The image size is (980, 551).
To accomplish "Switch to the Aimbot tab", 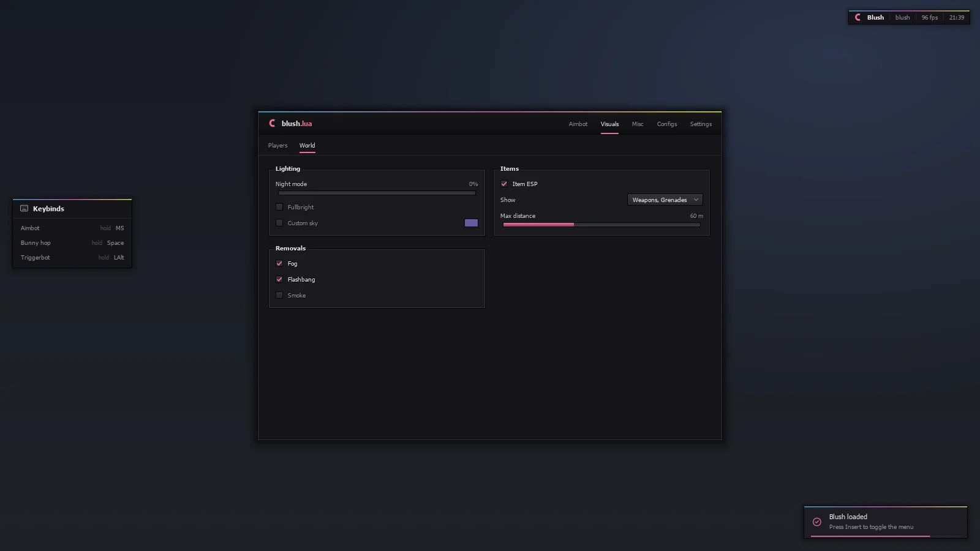I will click(578, 124).
